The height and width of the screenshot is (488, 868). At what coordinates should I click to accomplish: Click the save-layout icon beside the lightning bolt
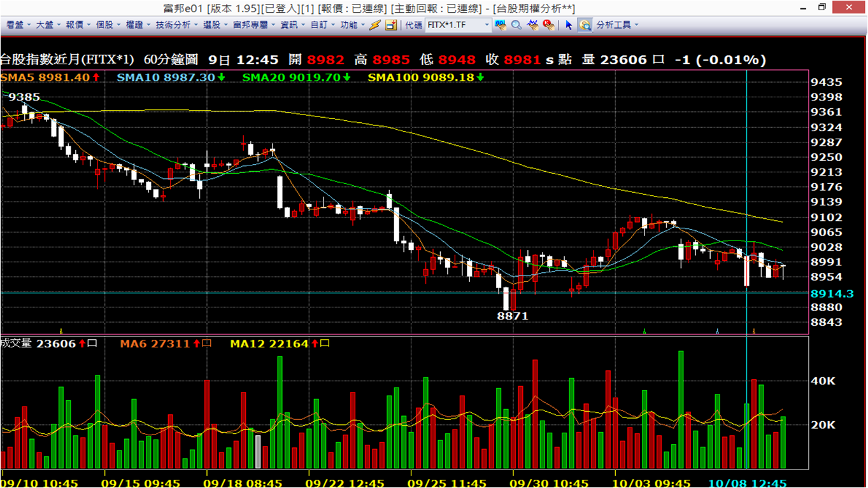391,25
